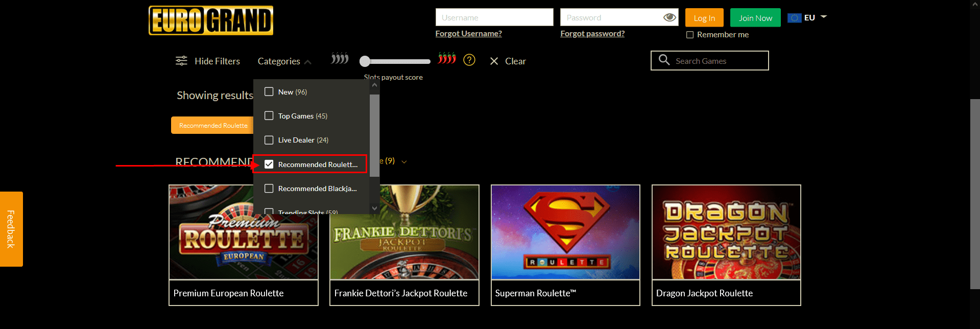980x329 pixels.
Task: Open the Dragon Jackpot Roulette game thumbnail
Action: pyautogui.click(x=726, y=232)
